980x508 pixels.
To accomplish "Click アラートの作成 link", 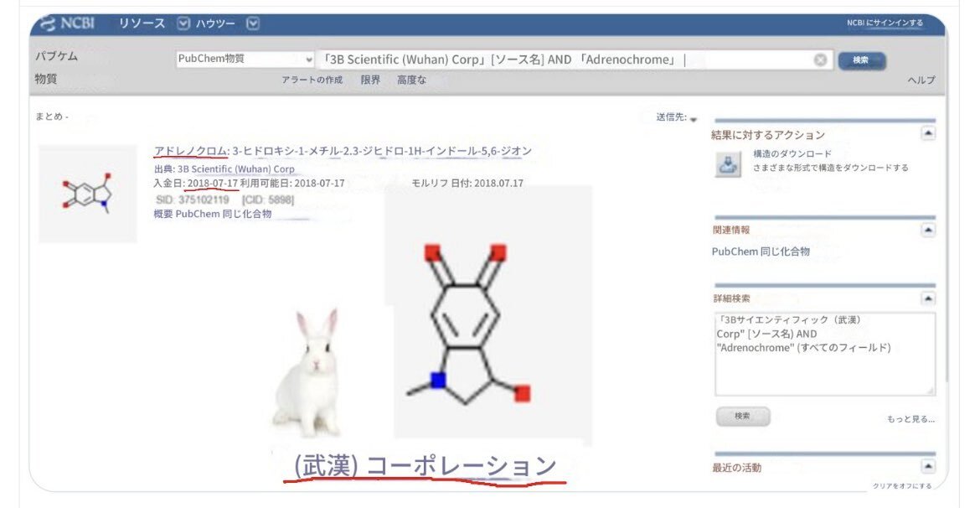I will [312, 80].
